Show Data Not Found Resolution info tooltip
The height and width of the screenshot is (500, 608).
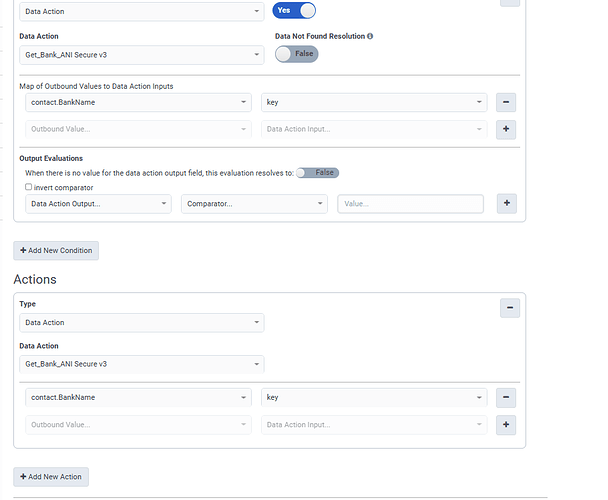[x=370, y=36]
